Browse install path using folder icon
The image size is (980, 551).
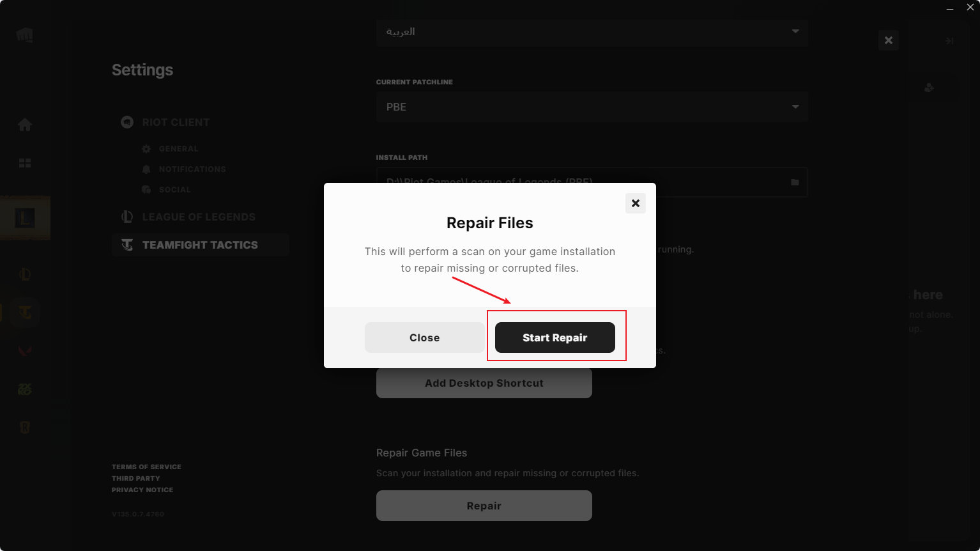(x=795, y=182)
